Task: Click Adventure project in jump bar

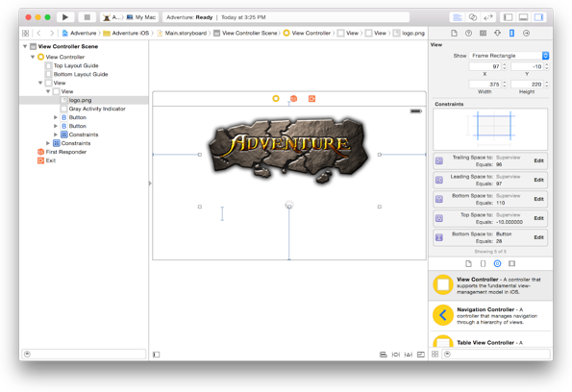Action: pos(79,34)
